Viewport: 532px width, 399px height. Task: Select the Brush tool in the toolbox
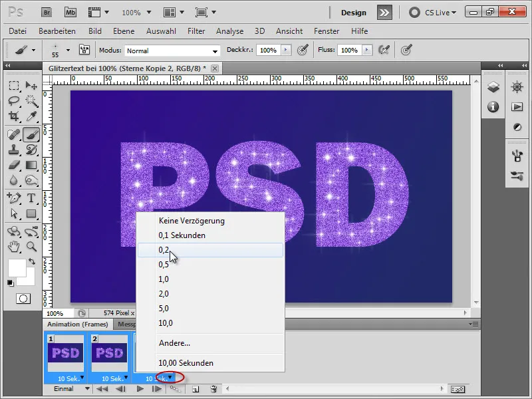(31, 135)
